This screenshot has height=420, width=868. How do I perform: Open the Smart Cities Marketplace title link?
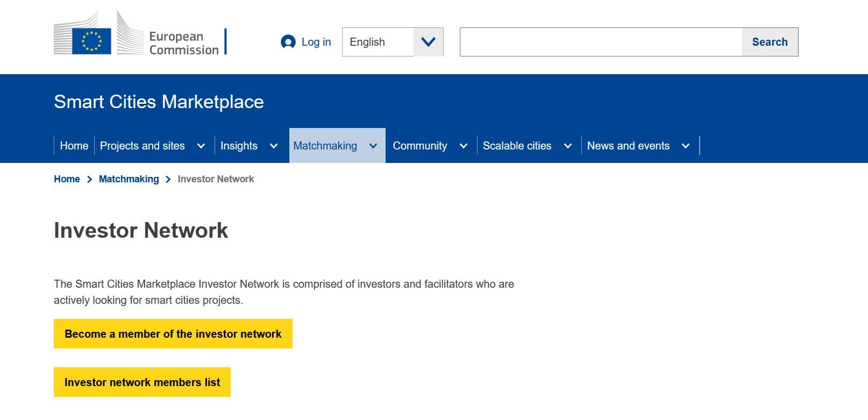159,102
